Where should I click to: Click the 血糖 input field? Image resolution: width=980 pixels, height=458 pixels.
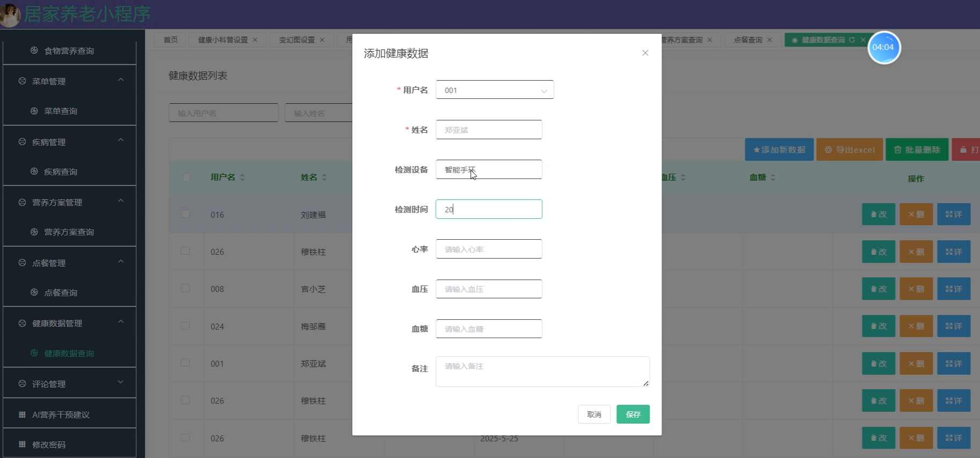(489, 328)
